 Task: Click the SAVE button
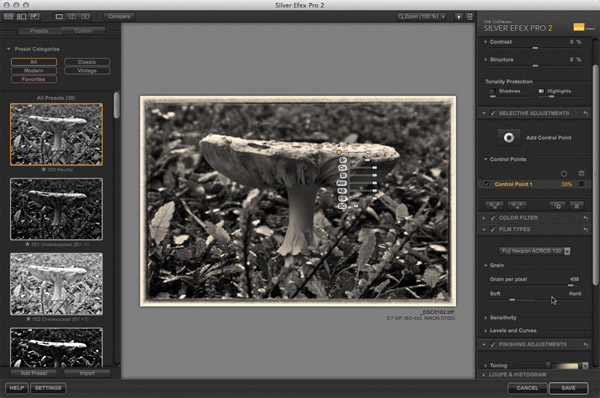point(568,388)
